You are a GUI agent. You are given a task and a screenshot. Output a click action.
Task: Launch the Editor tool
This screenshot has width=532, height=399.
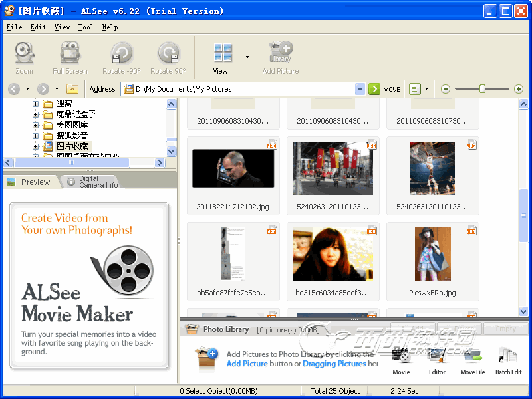point(437,356)
